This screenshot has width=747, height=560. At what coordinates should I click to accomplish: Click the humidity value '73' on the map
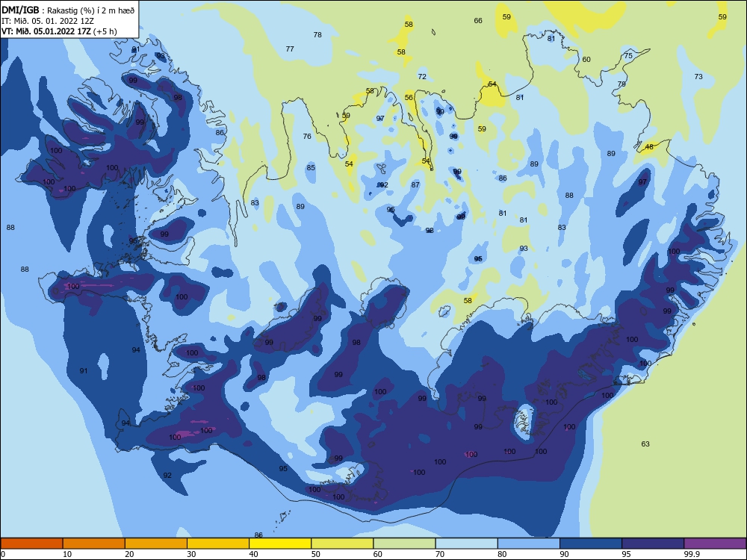click(x=698, y=76)
